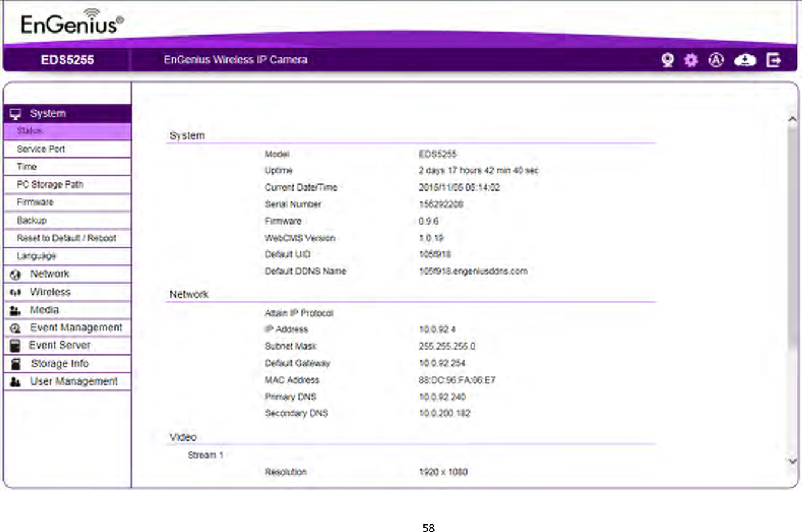Open the Firmware page in sidebar
Screen dimensions: 802x532
67,202
